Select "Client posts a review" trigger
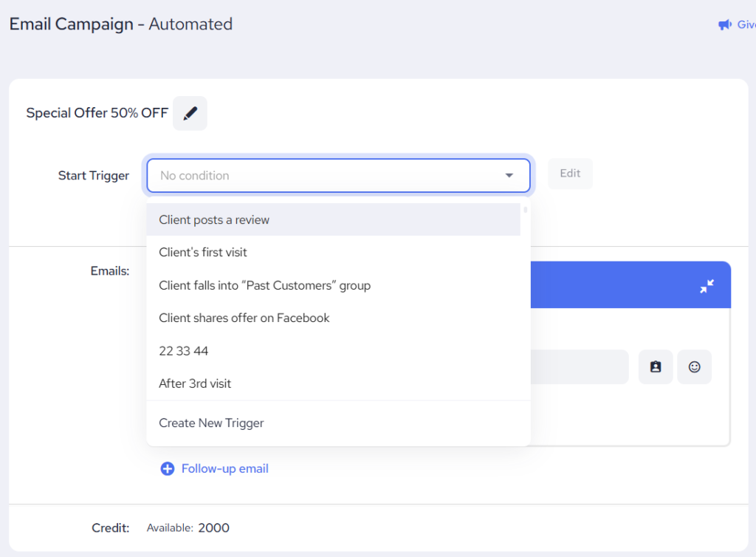This screenshot has width=756, height=557. (x=214, y=220)
